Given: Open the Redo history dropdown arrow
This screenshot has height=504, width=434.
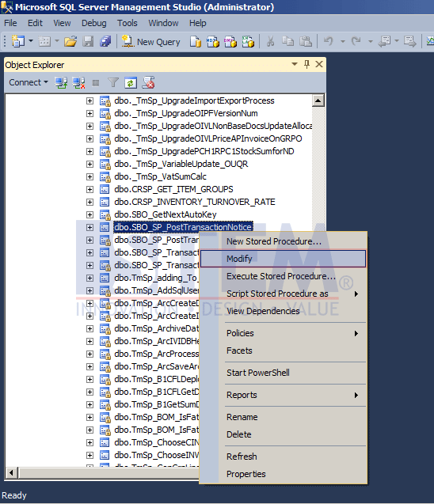Looking at the screenshot, I should tap(371, 41).
